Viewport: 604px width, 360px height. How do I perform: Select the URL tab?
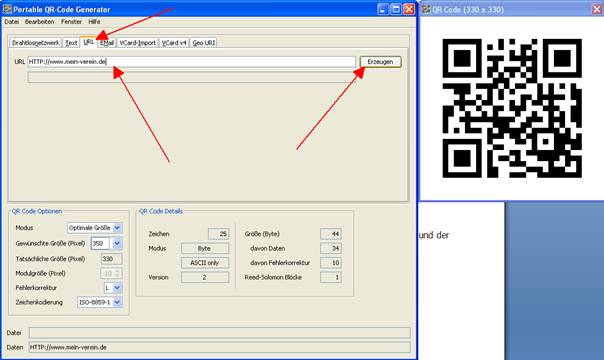point(89,42)
